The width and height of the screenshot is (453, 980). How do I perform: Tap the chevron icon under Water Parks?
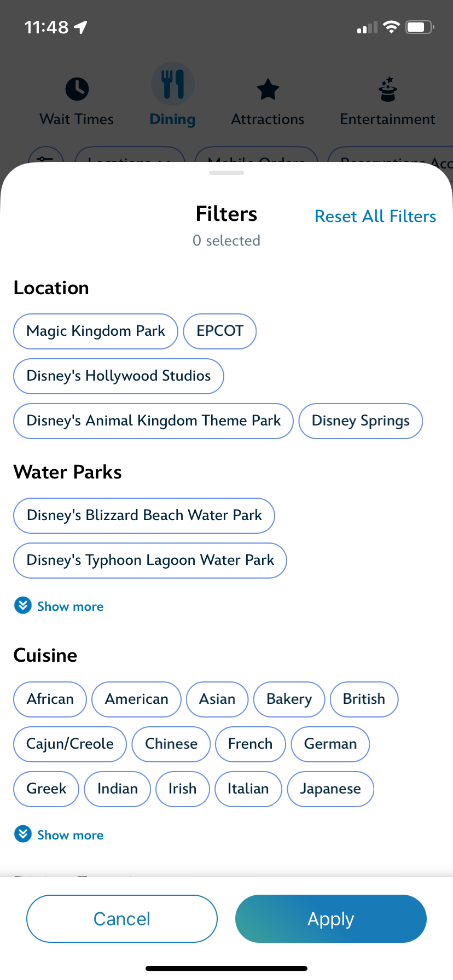[23, 605]
